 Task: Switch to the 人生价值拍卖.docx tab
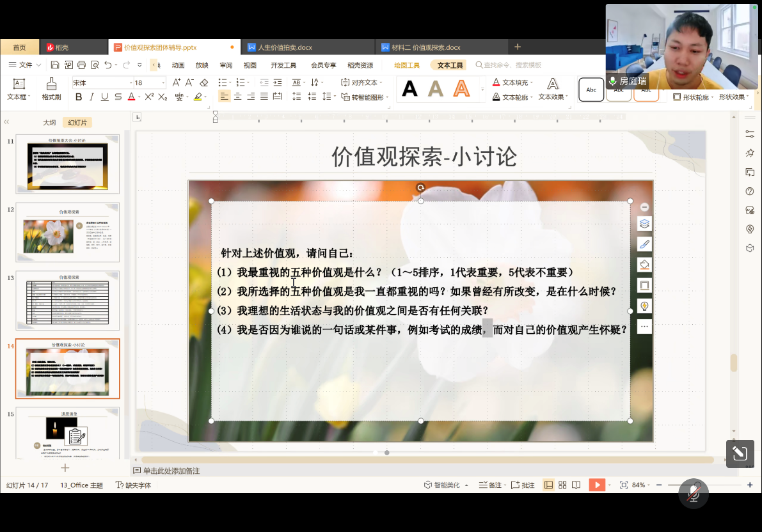pos(284,47)
